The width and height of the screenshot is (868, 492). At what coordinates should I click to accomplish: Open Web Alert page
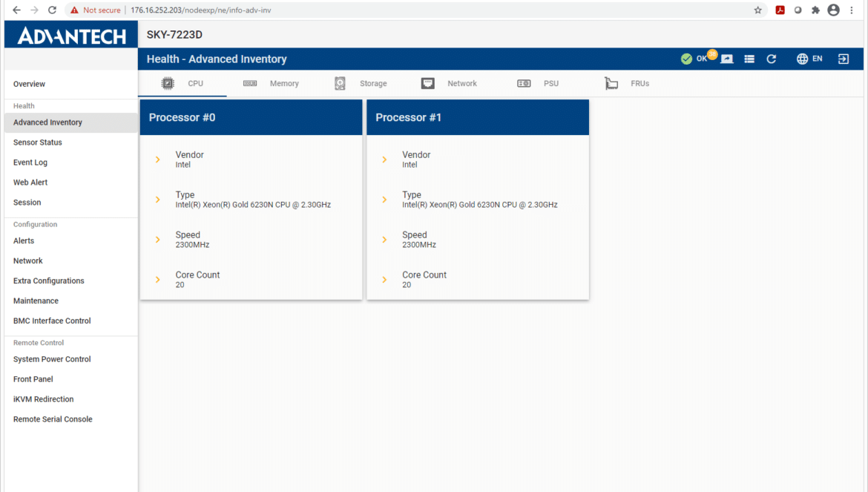71,182
